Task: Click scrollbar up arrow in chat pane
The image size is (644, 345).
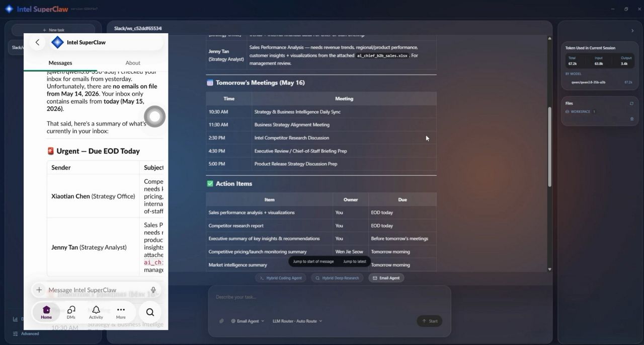Action: [x=549, y=38]
